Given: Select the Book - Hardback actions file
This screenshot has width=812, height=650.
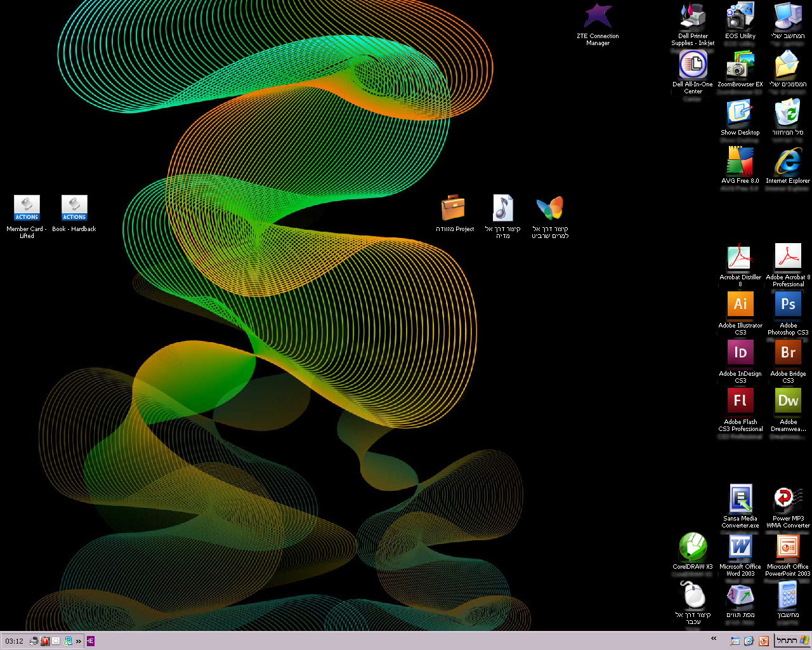Looking at the screenshot, I should click(74, 208).
